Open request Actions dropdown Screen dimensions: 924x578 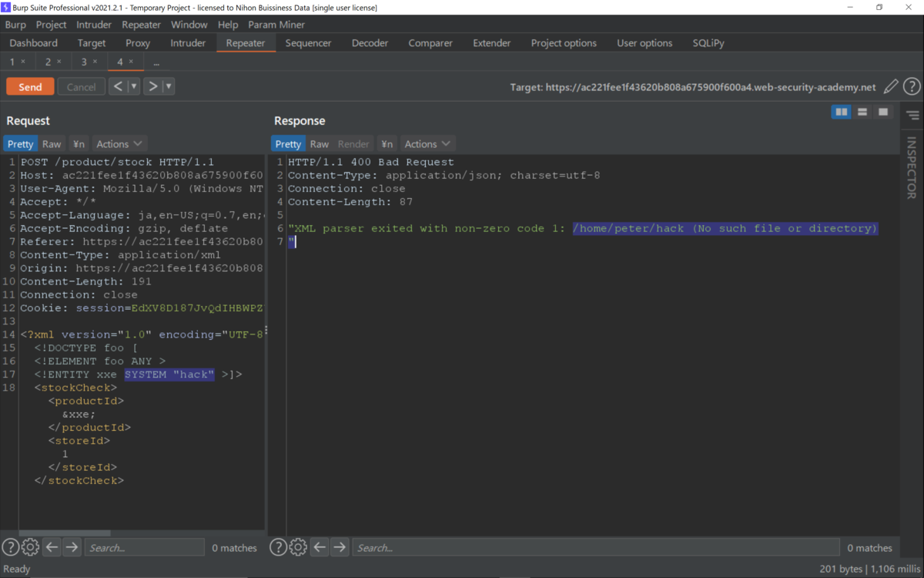(x=119, y=144)
